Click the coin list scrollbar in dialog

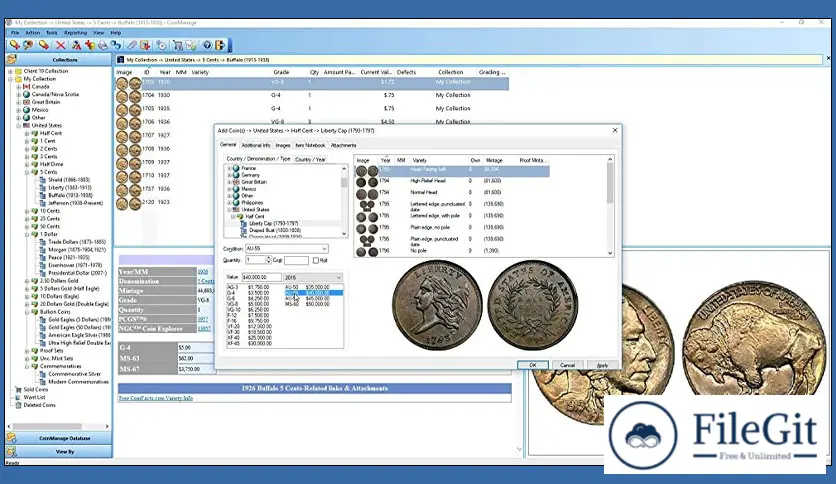pos(610,183)
